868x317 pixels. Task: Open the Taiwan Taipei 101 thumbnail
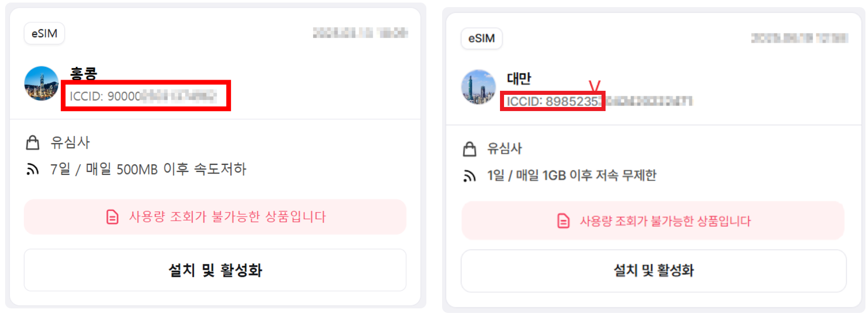click(x=478, y=87)
